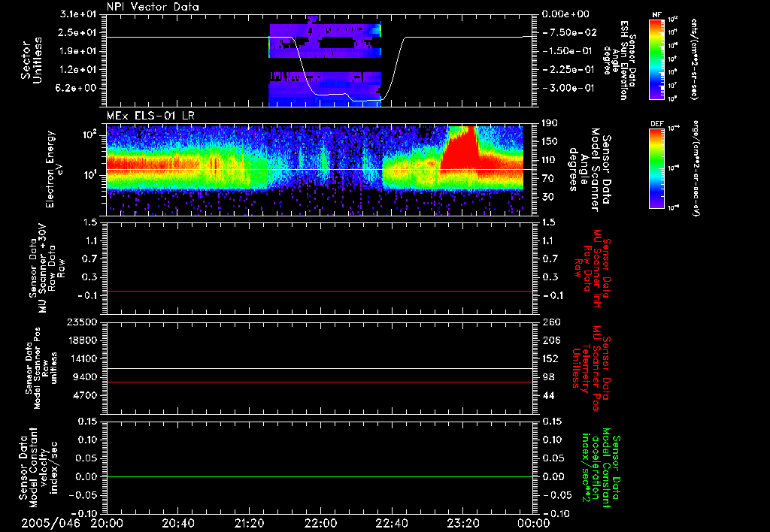Viewport: 770px width, 532px height.
Task: Click the '0.00e+00' elevation tick value
Action: tap(565, 14)
